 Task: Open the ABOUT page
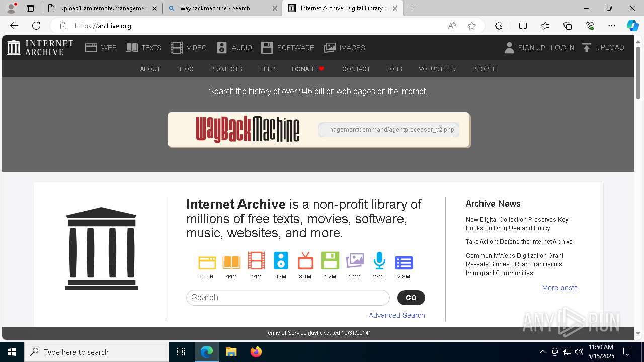(x=150, y=69)
